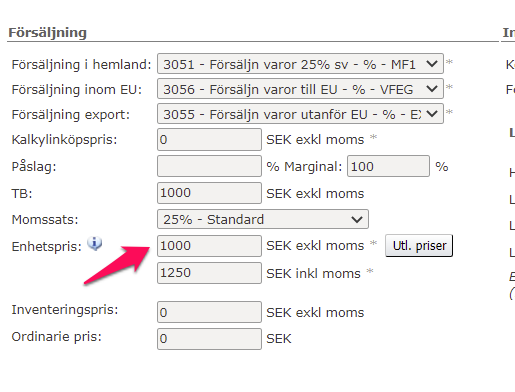
Task: Click the Momssats dropdown arrow
Action: [x=357, y=219]
